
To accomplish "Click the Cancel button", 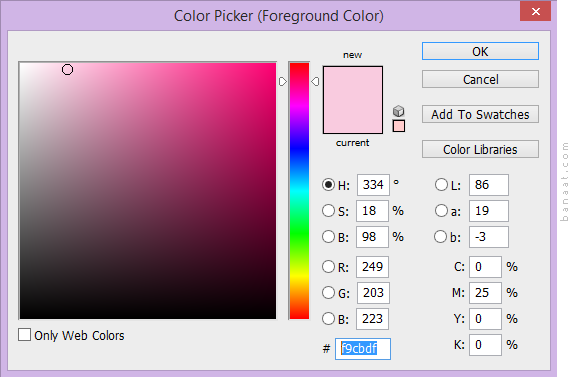I will pos(480,79).
